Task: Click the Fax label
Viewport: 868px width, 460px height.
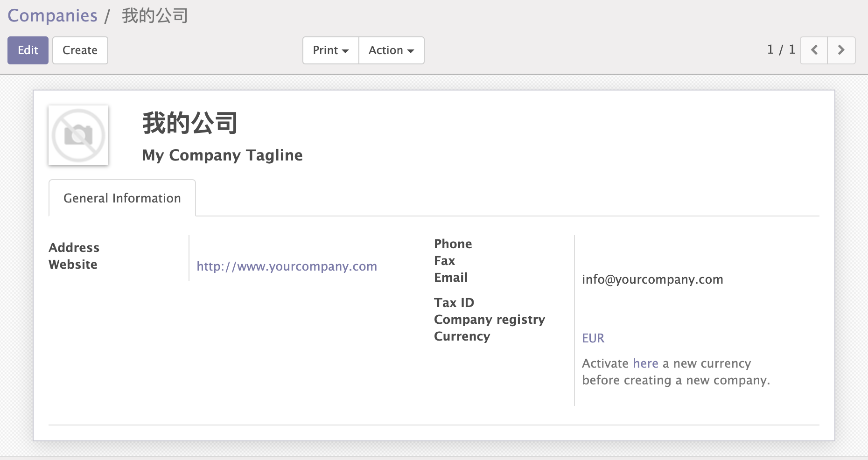Action: tap(444, 260)
